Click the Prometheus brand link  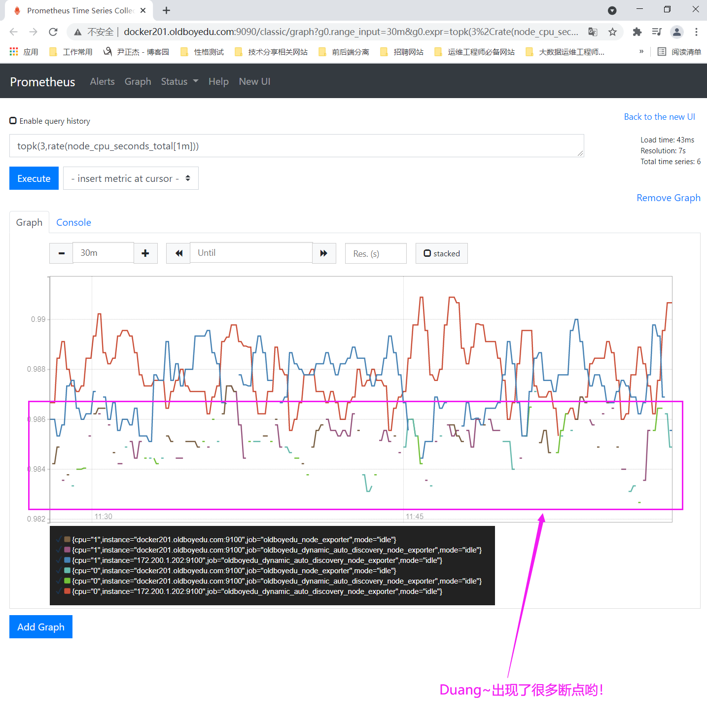click(x=42, y=82)
